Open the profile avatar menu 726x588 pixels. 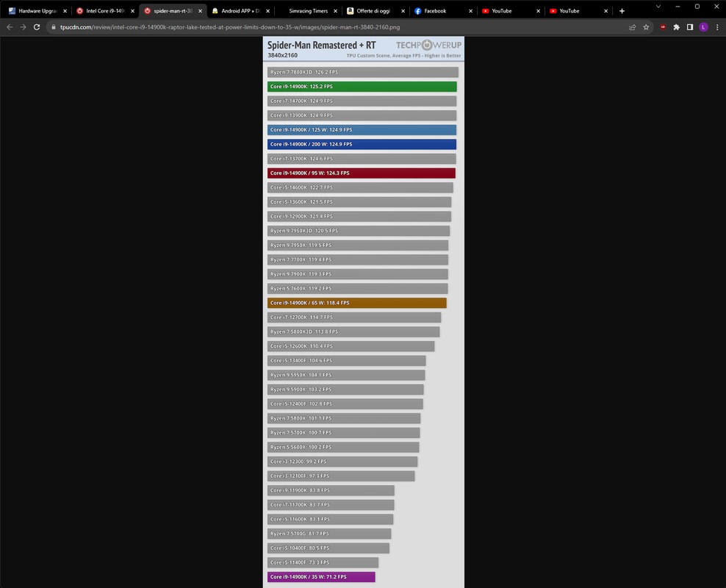click(x=703, y=27)
